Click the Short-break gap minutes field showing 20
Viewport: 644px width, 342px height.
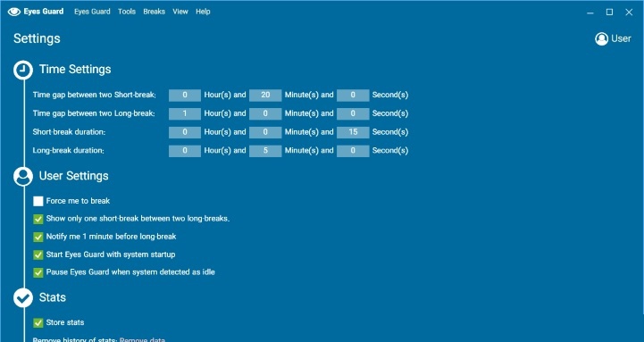(265, 96)
